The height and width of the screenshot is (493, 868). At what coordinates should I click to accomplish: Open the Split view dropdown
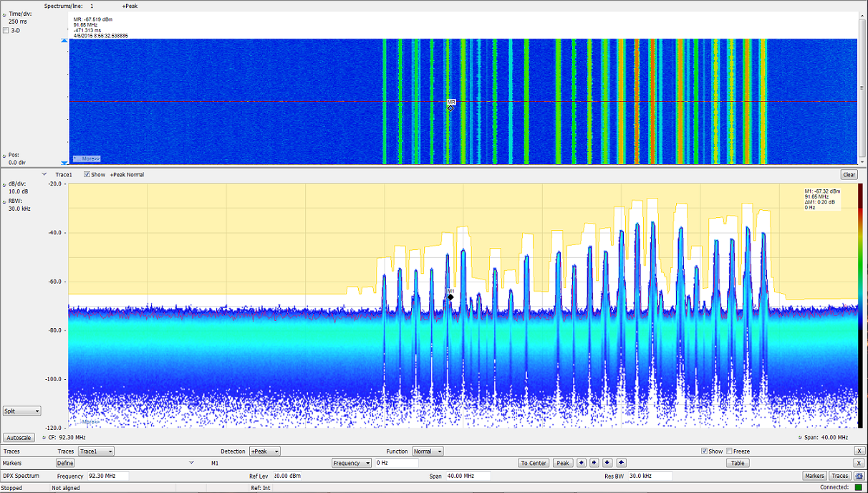[22, 411]
